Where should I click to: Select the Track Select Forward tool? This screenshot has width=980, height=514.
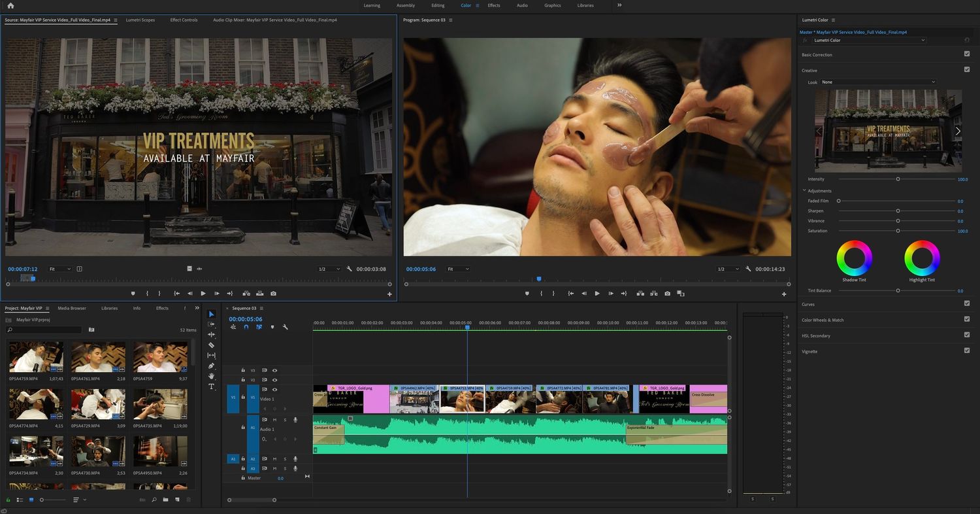(211, 324)
